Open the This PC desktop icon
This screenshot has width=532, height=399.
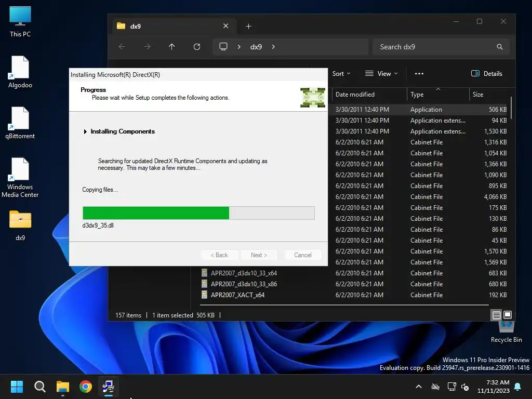tap(20, 21)
